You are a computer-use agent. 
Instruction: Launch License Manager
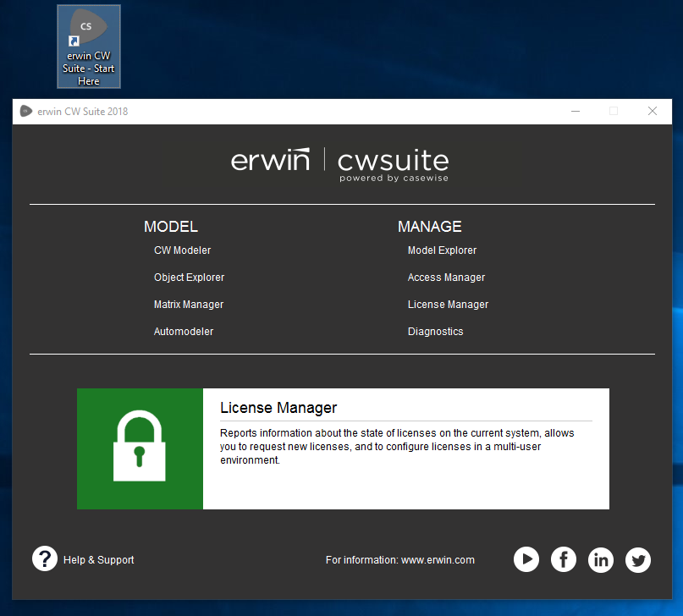click(x=448, y=305)
